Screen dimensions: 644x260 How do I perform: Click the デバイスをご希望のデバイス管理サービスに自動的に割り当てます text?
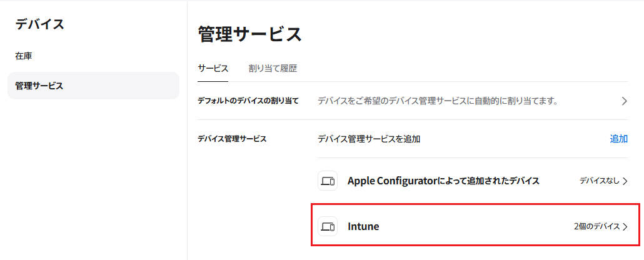tap(438, 101)
